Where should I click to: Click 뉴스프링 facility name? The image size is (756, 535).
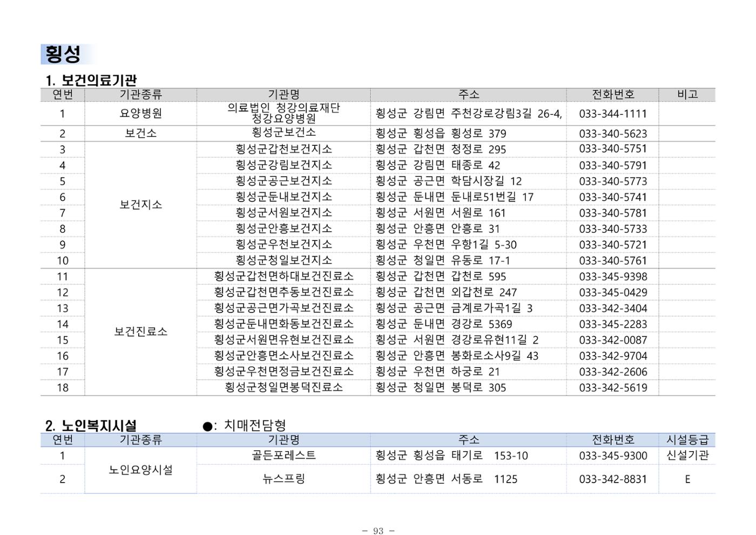pos(283,478)
